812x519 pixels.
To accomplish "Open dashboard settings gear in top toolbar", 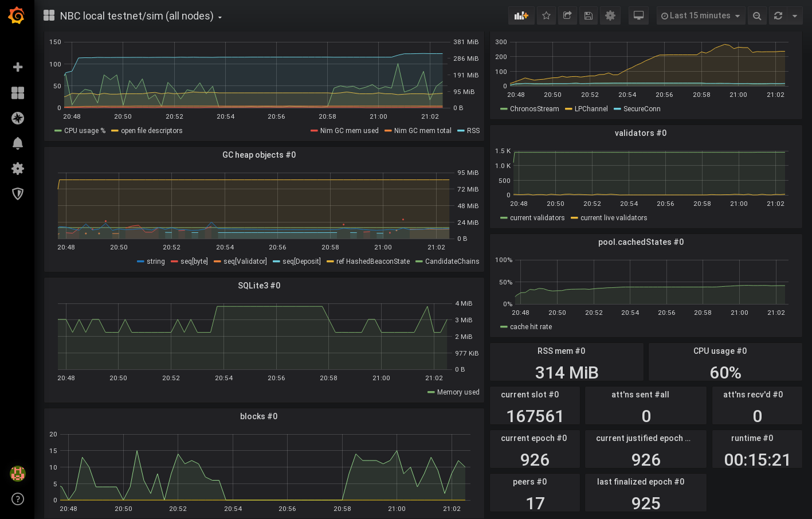I will [x=610, y=15].
